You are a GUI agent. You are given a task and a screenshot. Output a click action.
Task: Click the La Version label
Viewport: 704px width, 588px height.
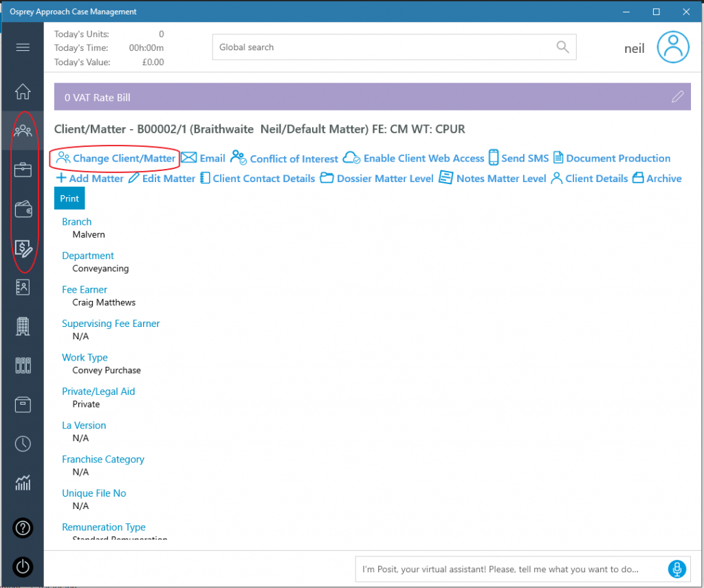(84, 426)
